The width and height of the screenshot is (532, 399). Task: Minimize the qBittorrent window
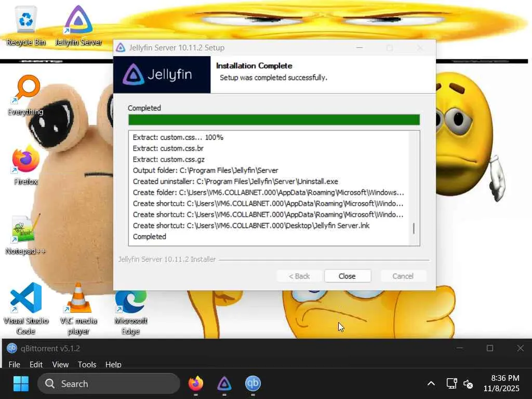[459, 348]
